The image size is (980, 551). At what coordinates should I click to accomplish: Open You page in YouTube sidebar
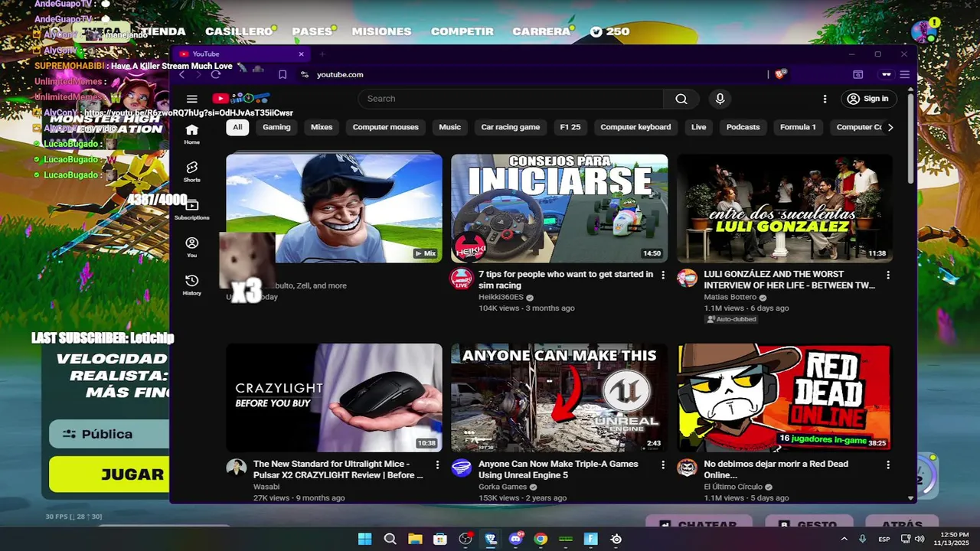coord(191,247)
